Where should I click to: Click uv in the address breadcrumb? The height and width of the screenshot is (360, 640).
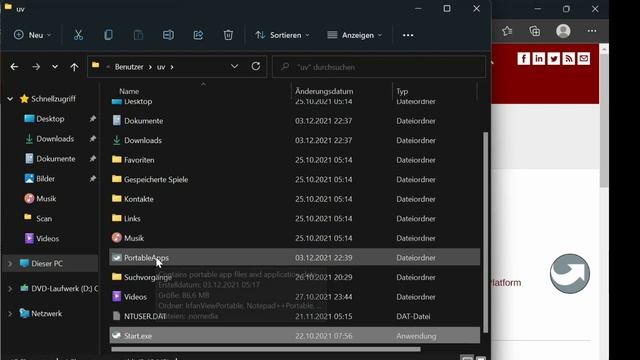[x=161, y=67]
